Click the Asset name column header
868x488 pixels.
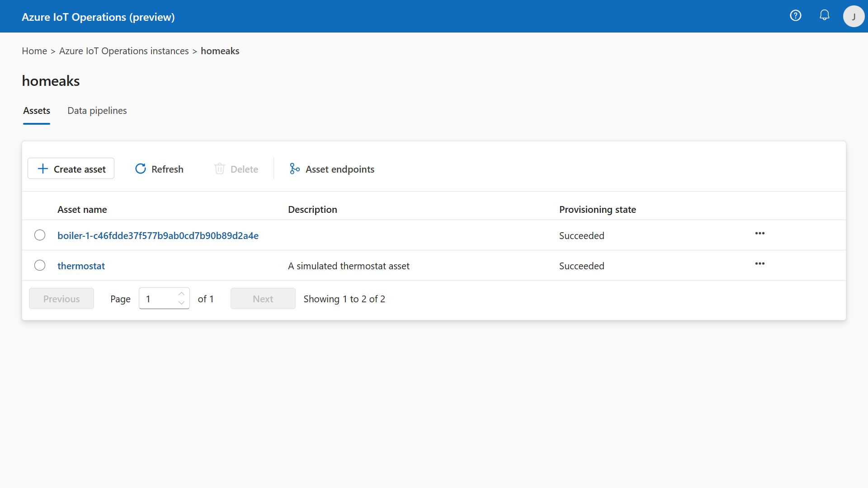[x=82, y=209]
